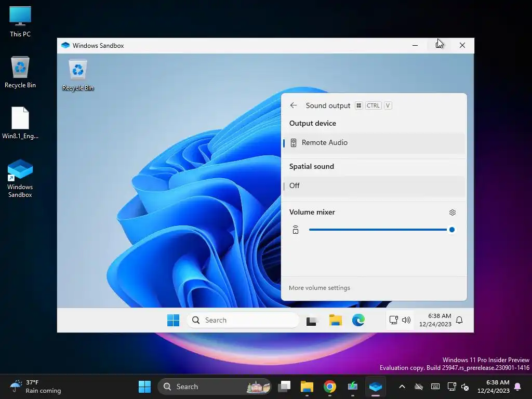Open the app beside Chrome on taskbar
The width and height of the screenshot is (532, 399).
click(x=353, y=387)
